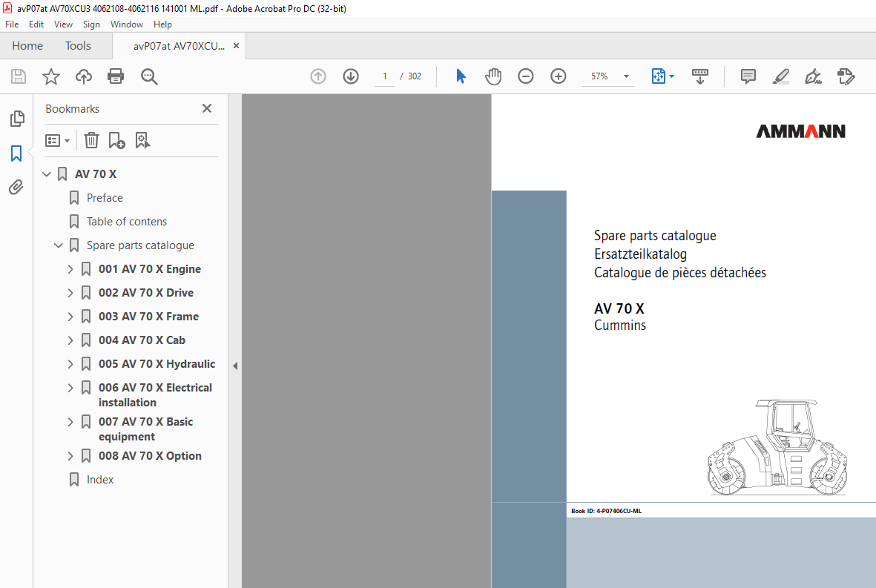Select the 005 AV 70 X Hydraulic bookmark

[x=157, y=364]
